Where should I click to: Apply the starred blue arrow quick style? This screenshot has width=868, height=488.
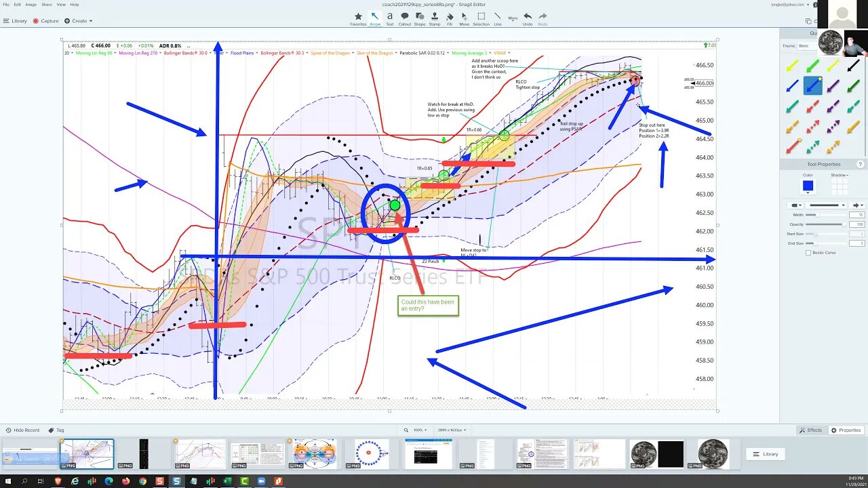click(x=812, y=86)
